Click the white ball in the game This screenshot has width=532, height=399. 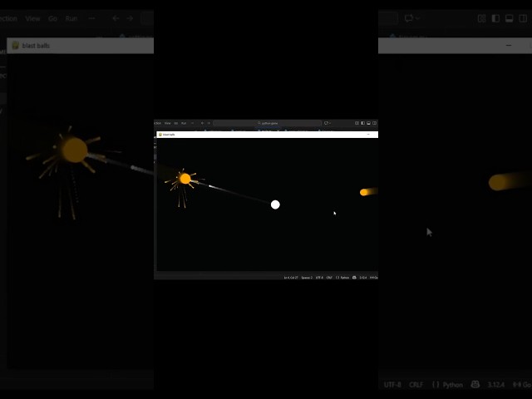pyautogui.click(x=275, y=204)
